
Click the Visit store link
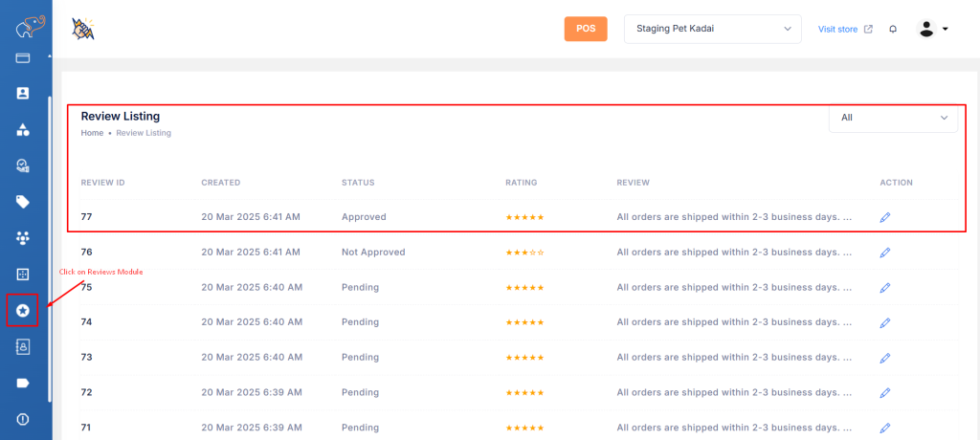(845, 29)
